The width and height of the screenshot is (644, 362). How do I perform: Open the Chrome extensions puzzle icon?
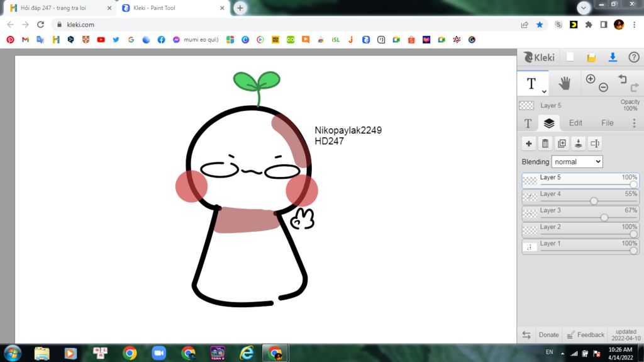click(x=589, y=25)
